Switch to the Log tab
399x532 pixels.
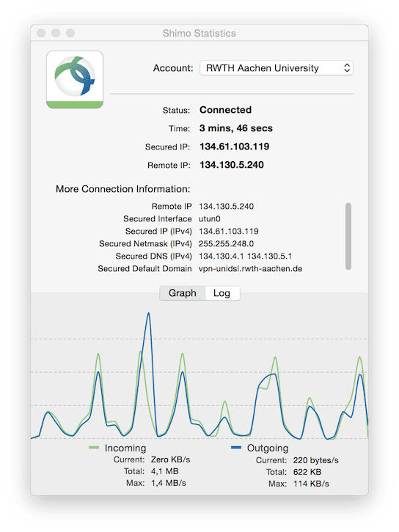(x=222, y=293)
